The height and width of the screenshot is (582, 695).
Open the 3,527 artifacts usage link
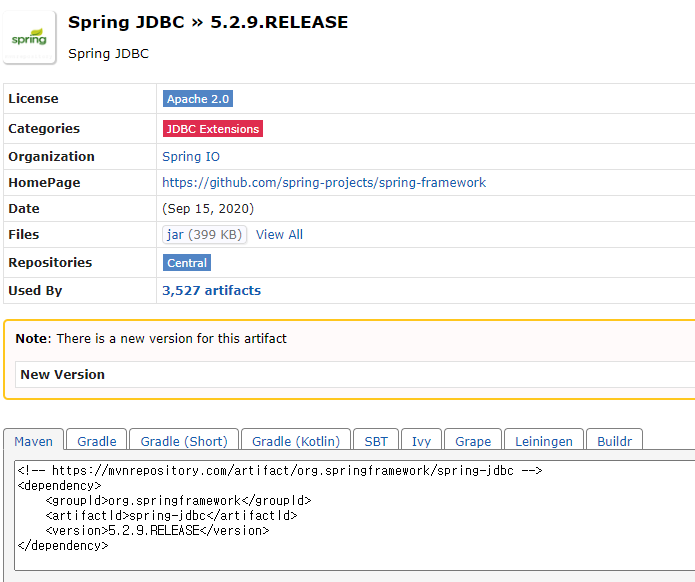pos(211,290)
